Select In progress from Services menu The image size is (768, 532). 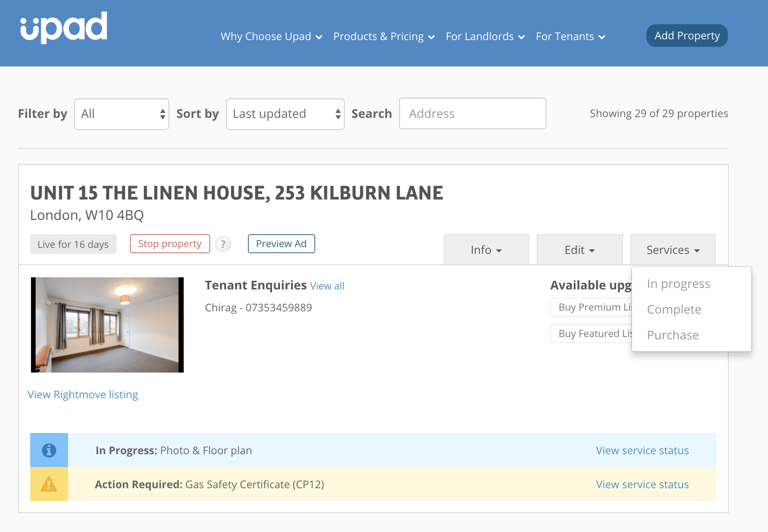pos(678,284)
